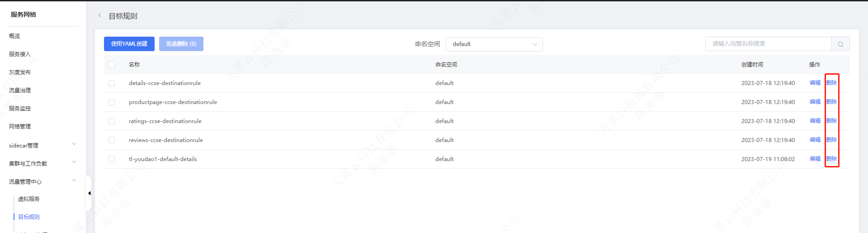Click the 2023-07-19 11:08:02 timestamp
Screen dimensions: 868x233
[x=768, y=159]
